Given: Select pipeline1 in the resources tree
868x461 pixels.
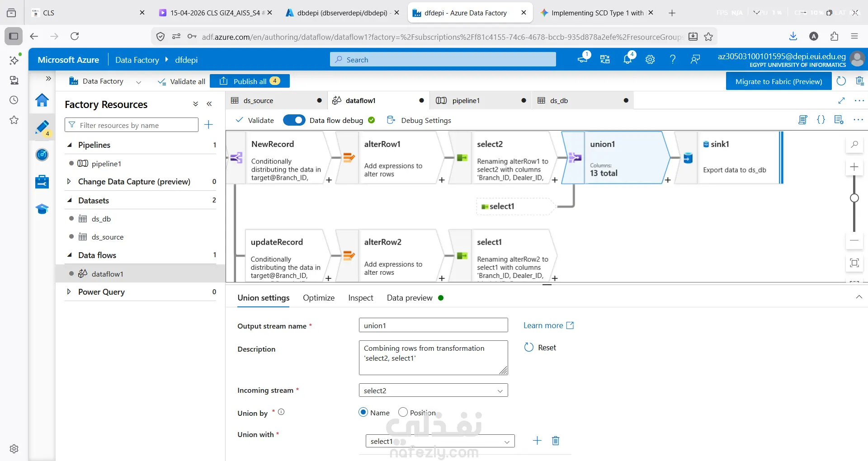Looking at the screenshot, I should click(x=106, y=164).
